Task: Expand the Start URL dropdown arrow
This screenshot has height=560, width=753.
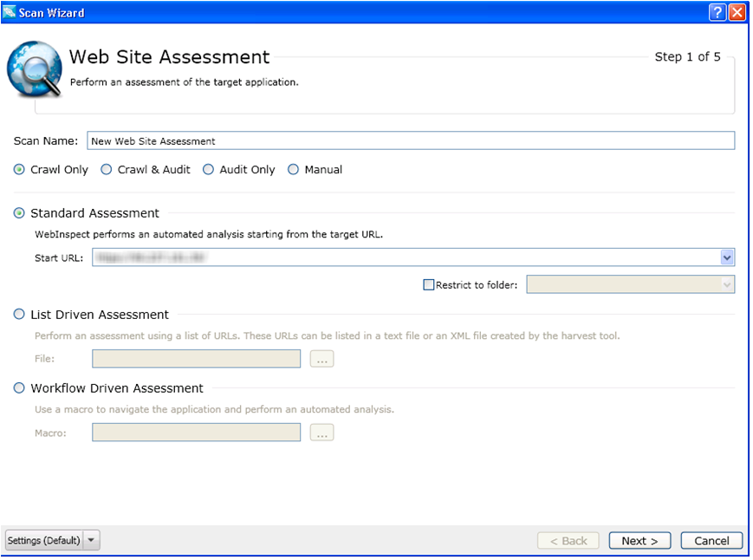Action: (x=727, y=257)
